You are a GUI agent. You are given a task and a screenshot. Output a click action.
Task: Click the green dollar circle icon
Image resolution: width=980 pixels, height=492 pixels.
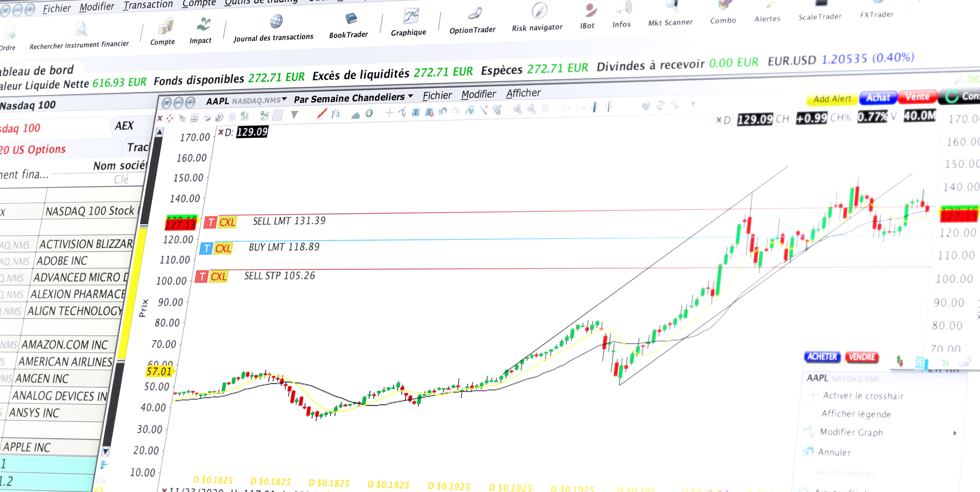[x=369, y=113]
